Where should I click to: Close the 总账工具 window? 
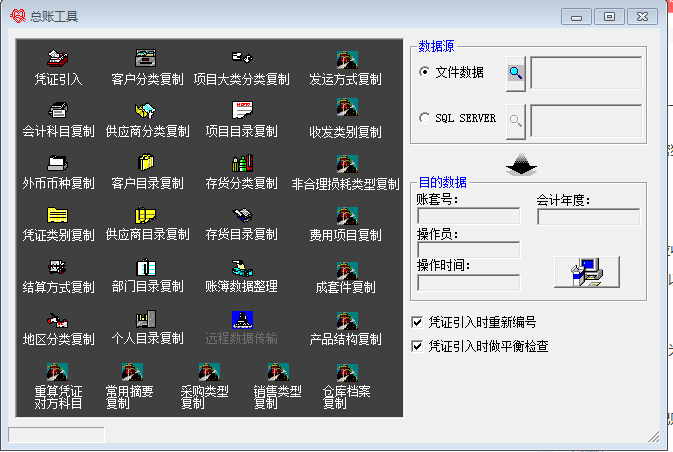(642, 17)
